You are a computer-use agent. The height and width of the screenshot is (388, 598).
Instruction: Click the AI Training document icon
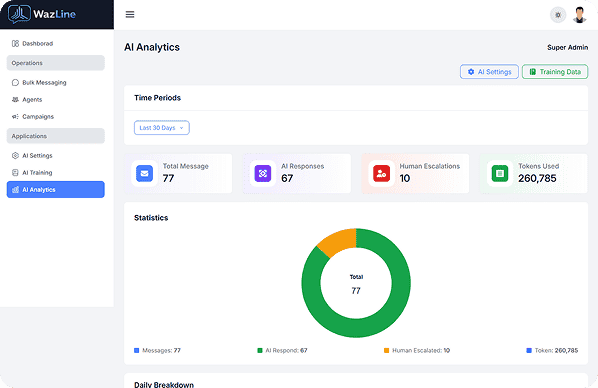[15, 172]
